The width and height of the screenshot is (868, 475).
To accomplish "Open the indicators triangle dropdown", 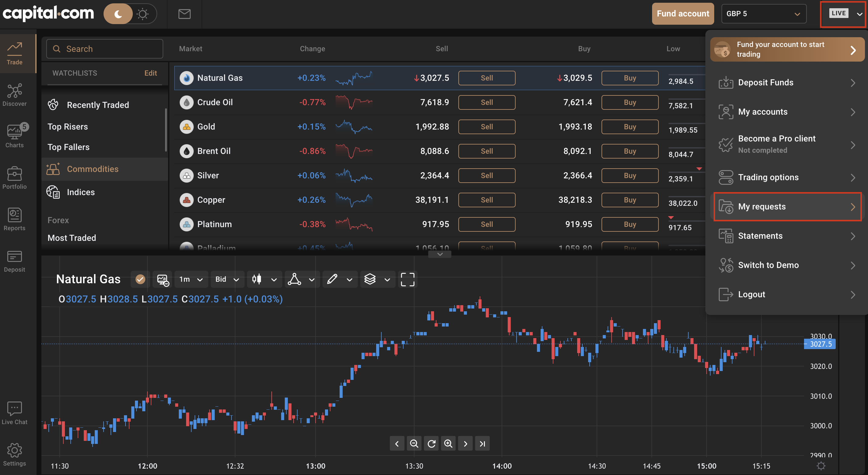I will coord(302,279).
